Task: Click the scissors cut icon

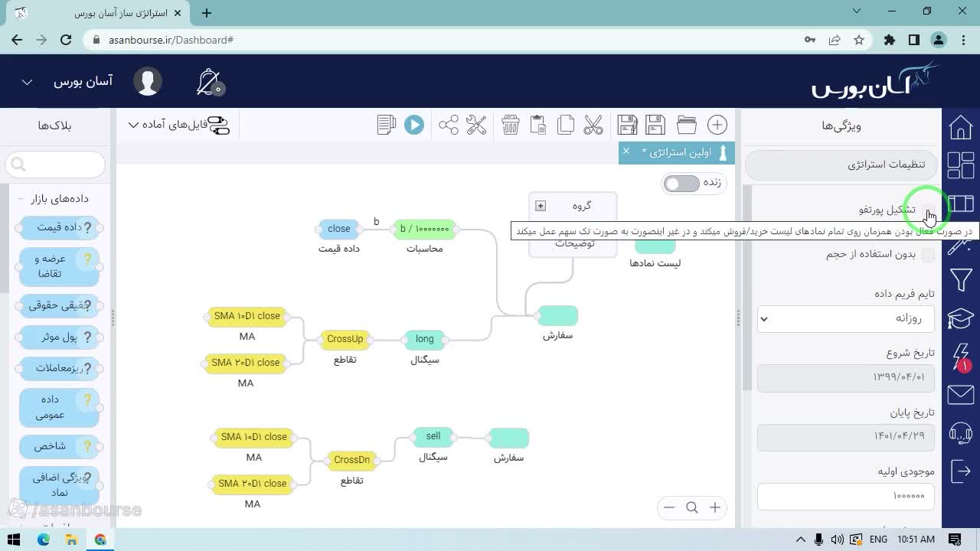Action: pyautogui.click(x=593, y=125)
